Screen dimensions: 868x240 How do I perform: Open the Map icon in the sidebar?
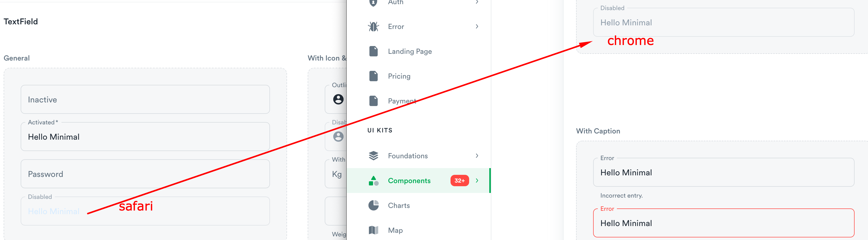[373, 230]
